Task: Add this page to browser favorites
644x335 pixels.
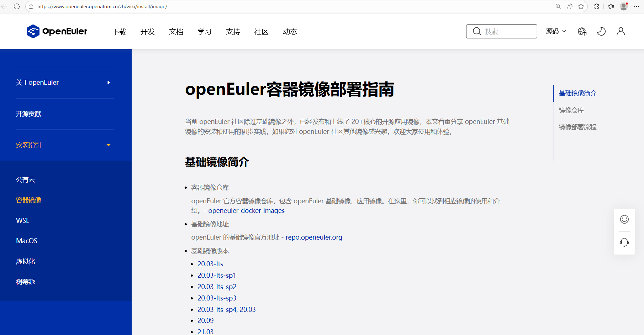Action: 581,6
